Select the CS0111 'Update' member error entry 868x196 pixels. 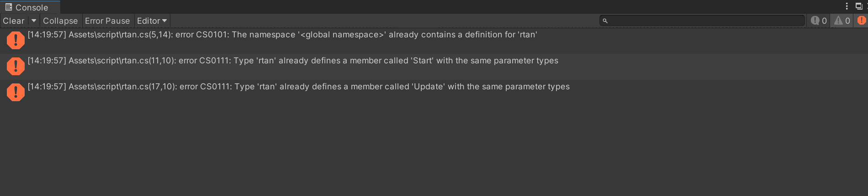click(434, 93)
